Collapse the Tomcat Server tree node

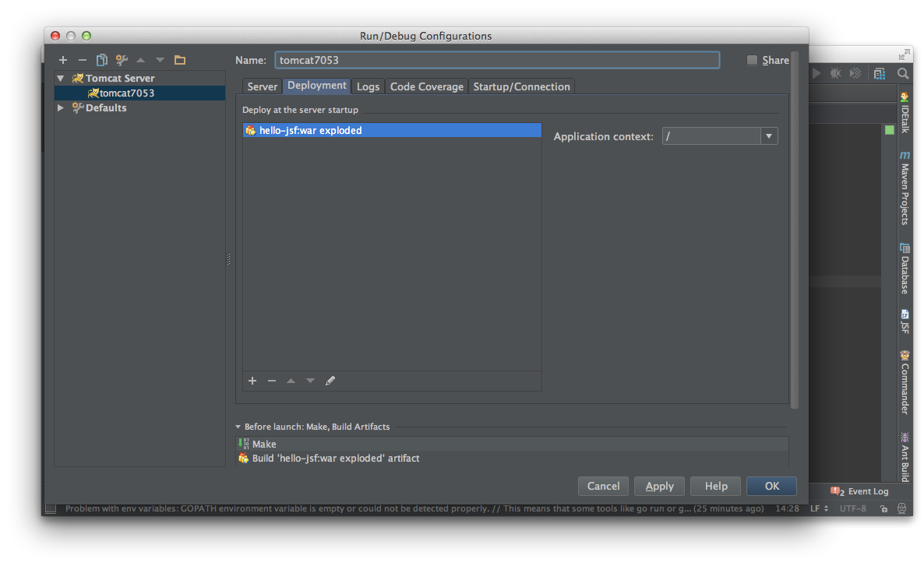tap(61, 79)
